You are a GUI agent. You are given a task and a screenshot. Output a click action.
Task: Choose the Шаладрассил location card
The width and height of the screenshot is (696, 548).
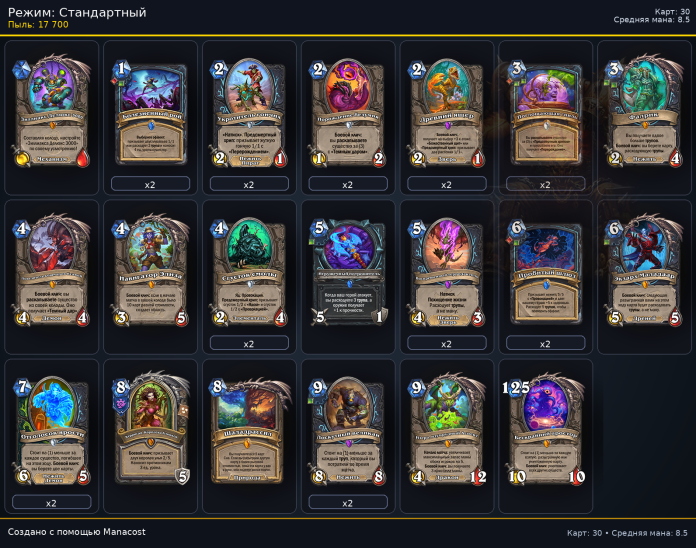click(249, 430)
